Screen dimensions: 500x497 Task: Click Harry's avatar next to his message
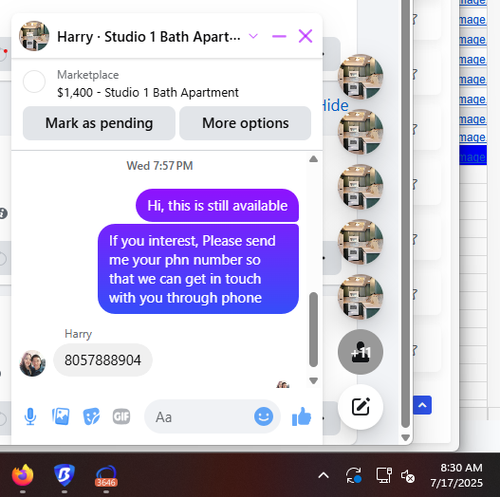click(32, 363)
